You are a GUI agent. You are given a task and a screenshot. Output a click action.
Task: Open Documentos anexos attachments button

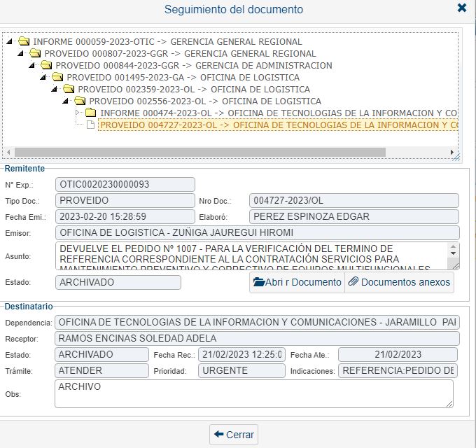[400, 282]
